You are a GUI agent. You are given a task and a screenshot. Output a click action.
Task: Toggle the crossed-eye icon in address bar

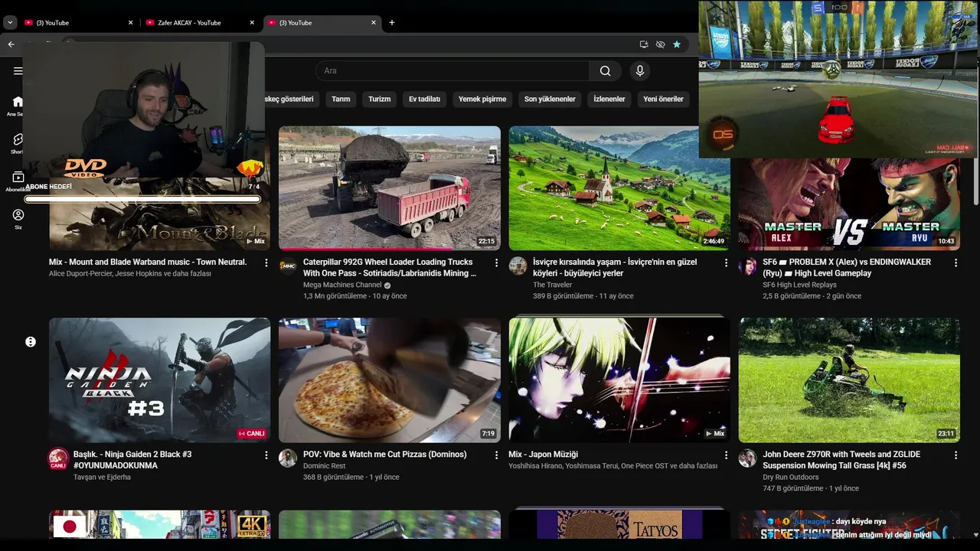coord(660,44)
